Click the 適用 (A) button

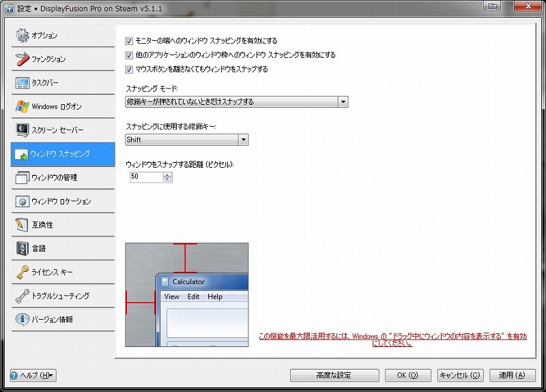tap(513, 376)
